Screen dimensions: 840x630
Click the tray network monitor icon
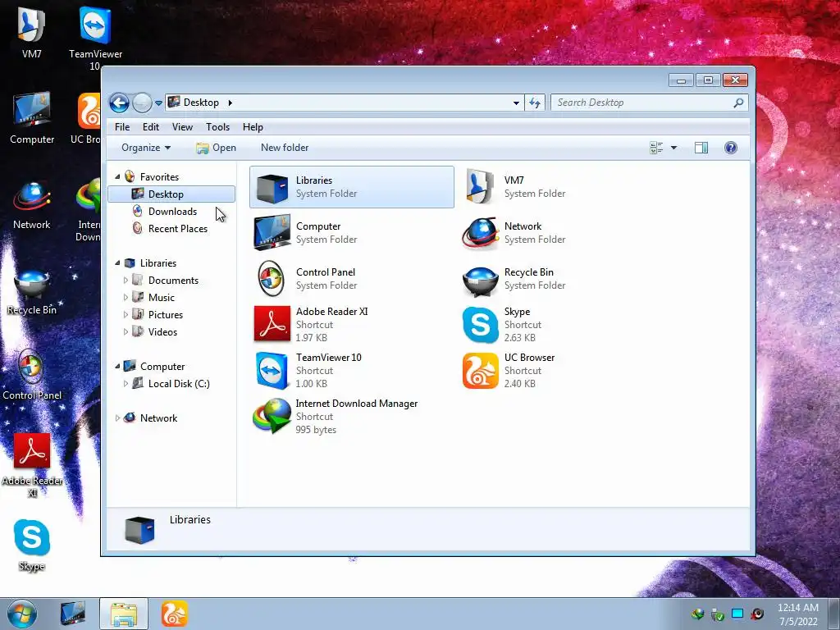[737, 614]
